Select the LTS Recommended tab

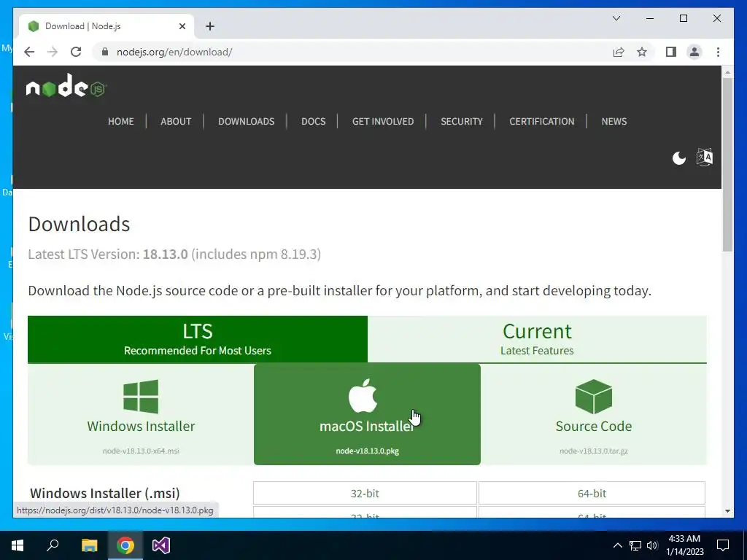[x=198, y=339]
